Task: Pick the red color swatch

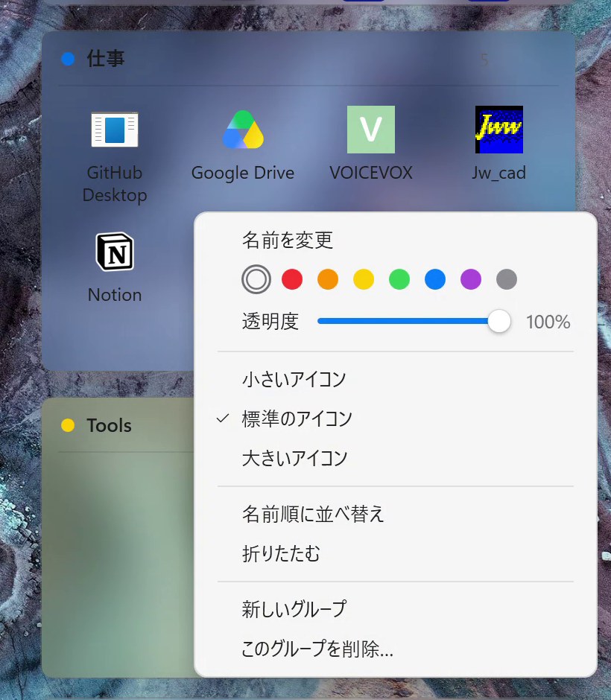Action: (292, 279)
